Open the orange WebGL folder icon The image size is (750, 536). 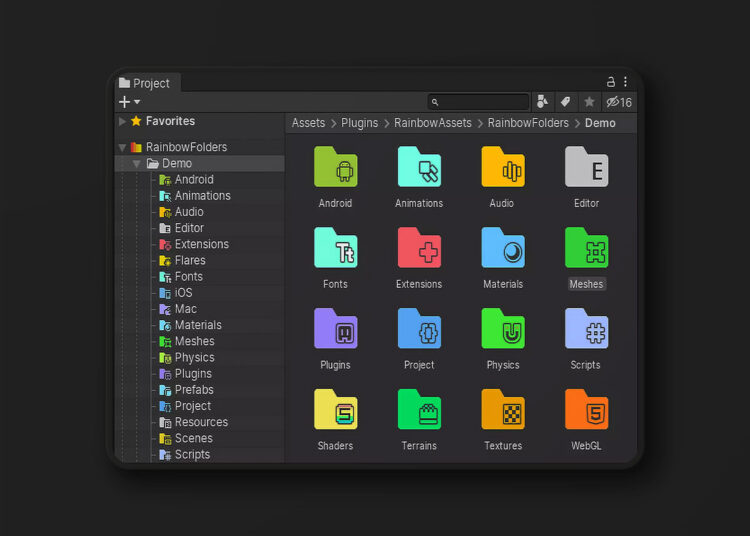(x=586, y=410)
